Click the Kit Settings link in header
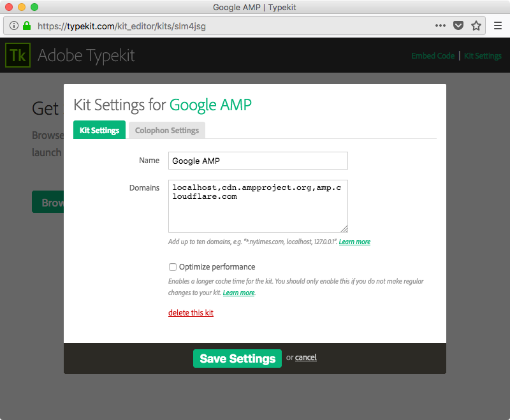 (x=483, y=56)
